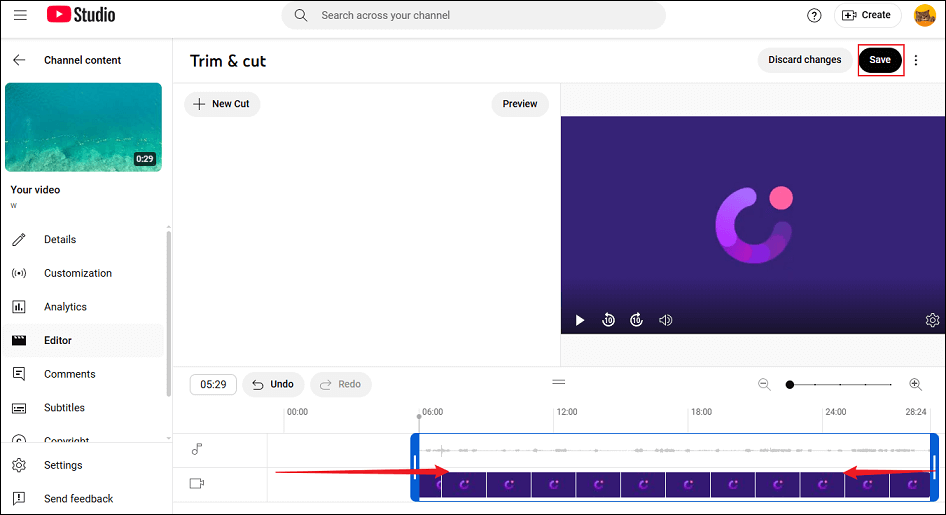Click the Create button
Screen dimensions: 946x515
867,15
